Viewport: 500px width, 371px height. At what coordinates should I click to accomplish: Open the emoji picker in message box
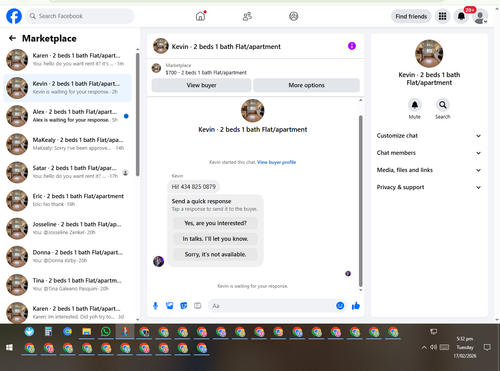[340, 306]
